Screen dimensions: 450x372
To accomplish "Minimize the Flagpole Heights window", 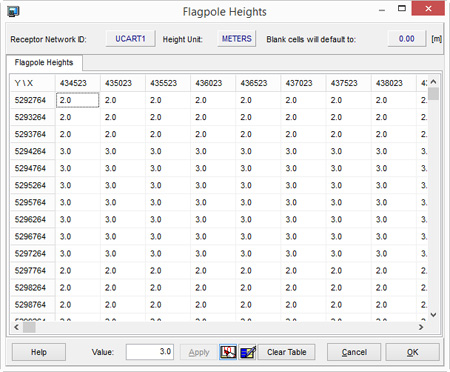I will [382, 10].
